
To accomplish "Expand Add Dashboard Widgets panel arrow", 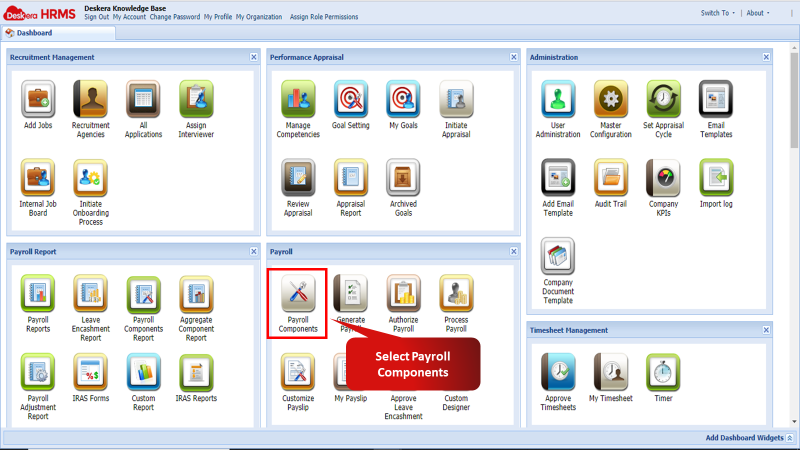I will (790, 438).
